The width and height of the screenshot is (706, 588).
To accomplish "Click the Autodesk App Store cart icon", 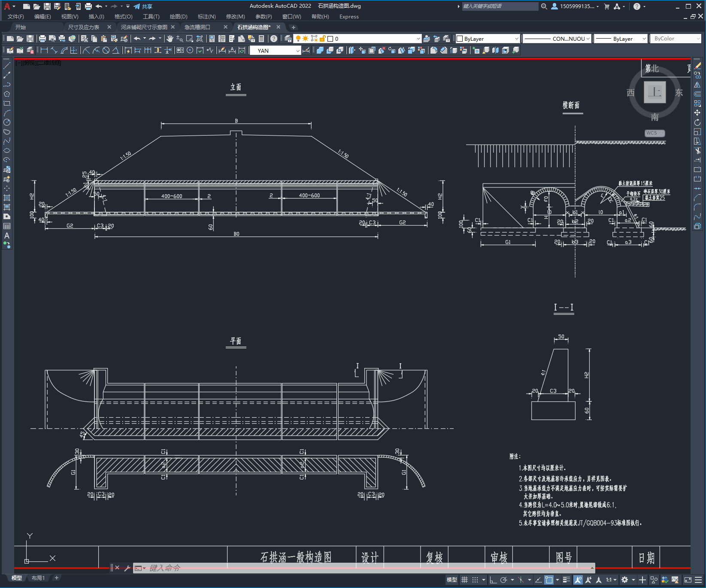I will (607, 6).
